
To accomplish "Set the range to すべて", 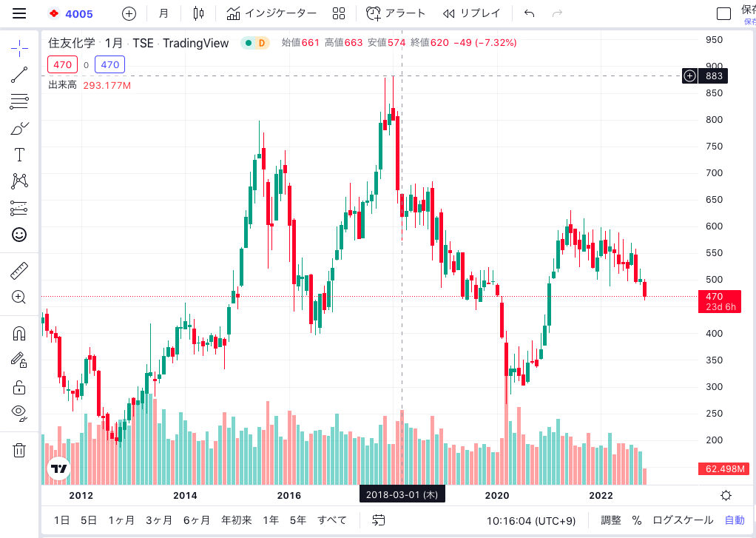I will pos(332,520).
